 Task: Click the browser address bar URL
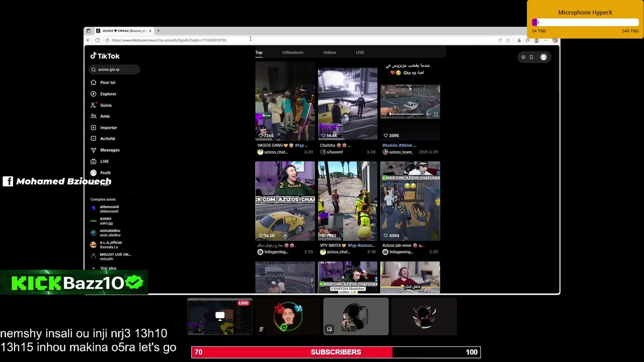(169, 40)
